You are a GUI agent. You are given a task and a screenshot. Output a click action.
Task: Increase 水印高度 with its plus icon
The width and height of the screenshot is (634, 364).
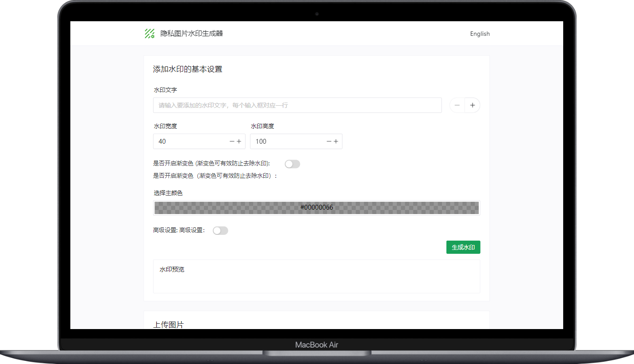click(336, 142)
